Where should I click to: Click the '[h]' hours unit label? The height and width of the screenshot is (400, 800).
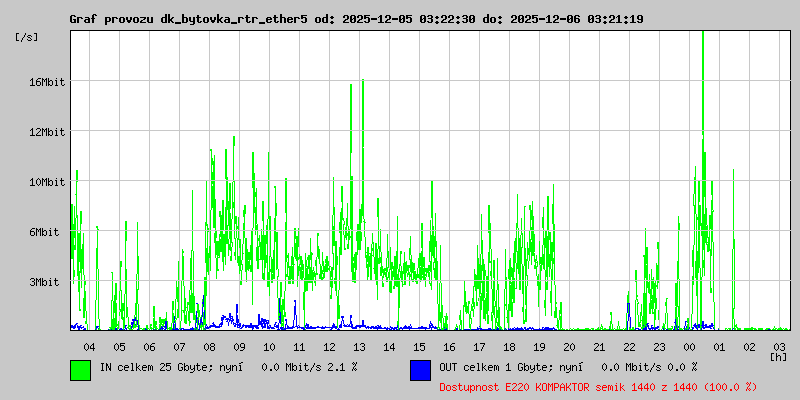778,357
